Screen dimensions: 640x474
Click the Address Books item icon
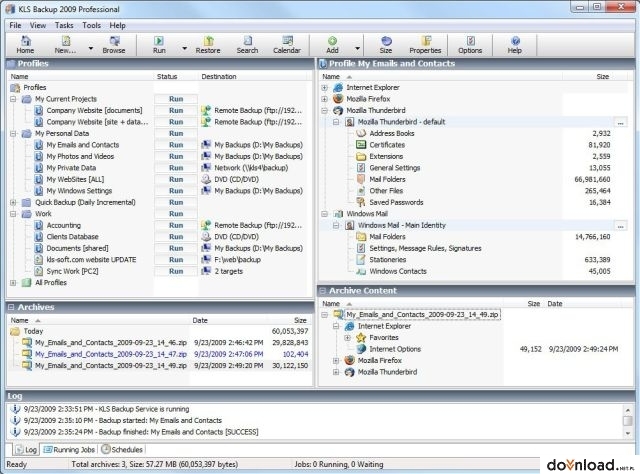pyautogui.click(x=361, y=133)
